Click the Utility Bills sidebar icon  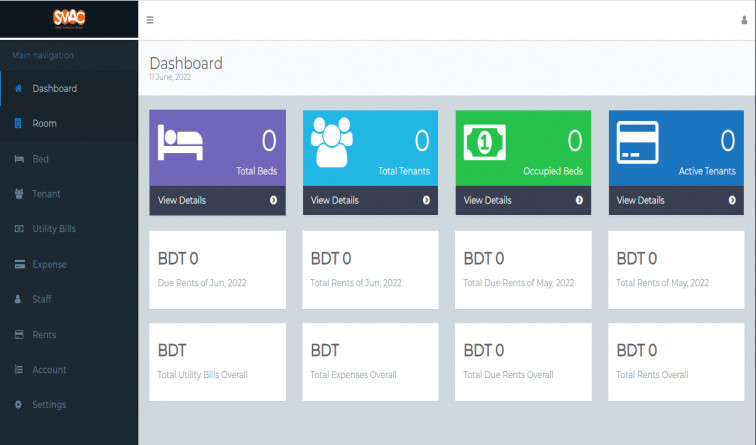[x=19, y=229]
